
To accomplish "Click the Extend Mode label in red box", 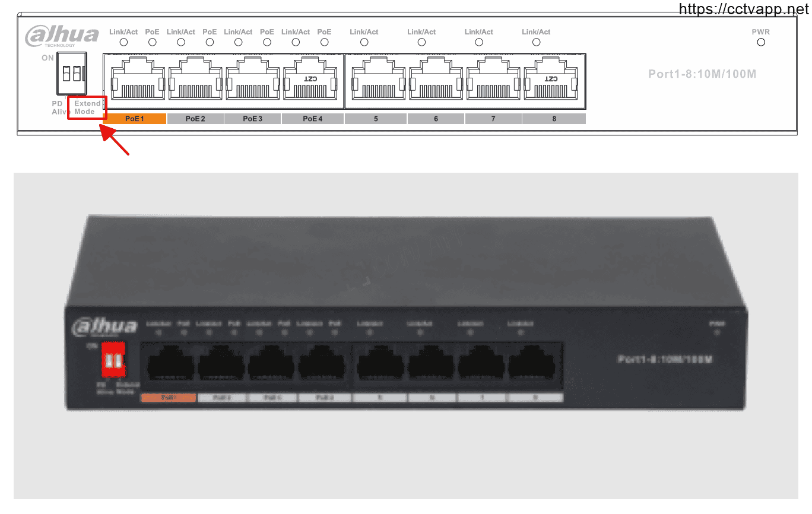I will [x=87, y=107].
